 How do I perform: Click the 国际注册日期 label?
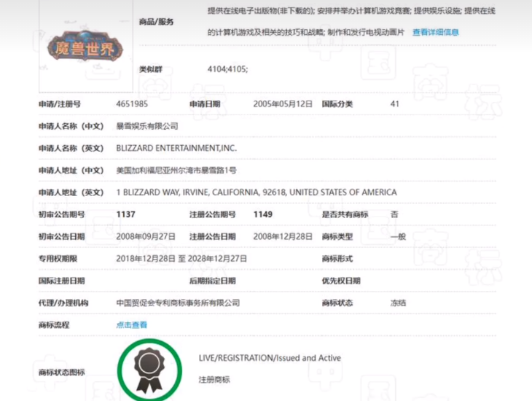[61, 281]
